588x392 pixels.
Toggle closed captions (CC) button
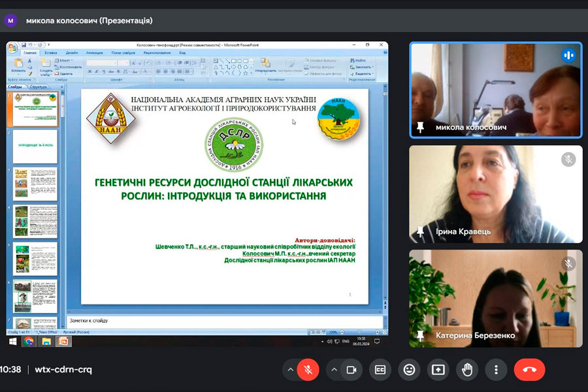tap(380, 370)
